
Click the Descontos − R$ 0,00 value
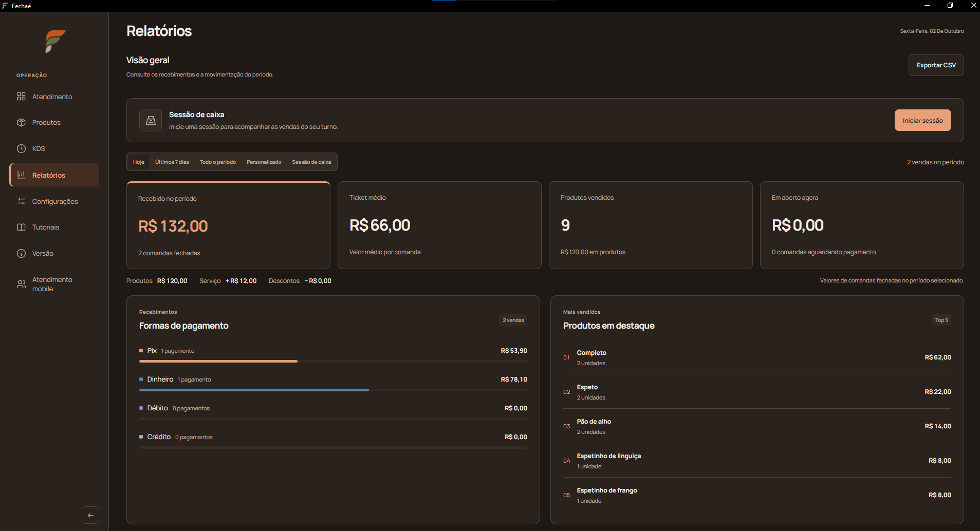click(318, 281)
